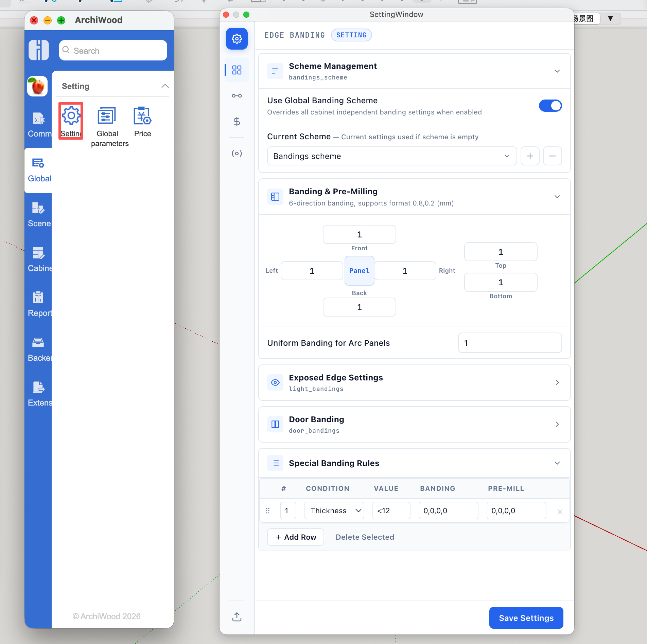Click the apple avatar thumbnail
647x644 pixels.
(x=37, y=86)
